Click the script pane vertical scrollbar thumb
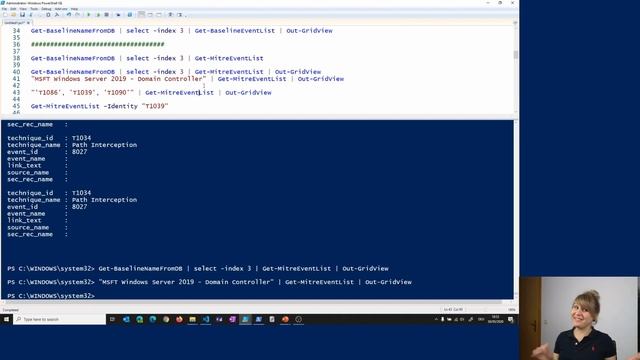This screenshot has height=360, width=640. (x=516, y=54)
